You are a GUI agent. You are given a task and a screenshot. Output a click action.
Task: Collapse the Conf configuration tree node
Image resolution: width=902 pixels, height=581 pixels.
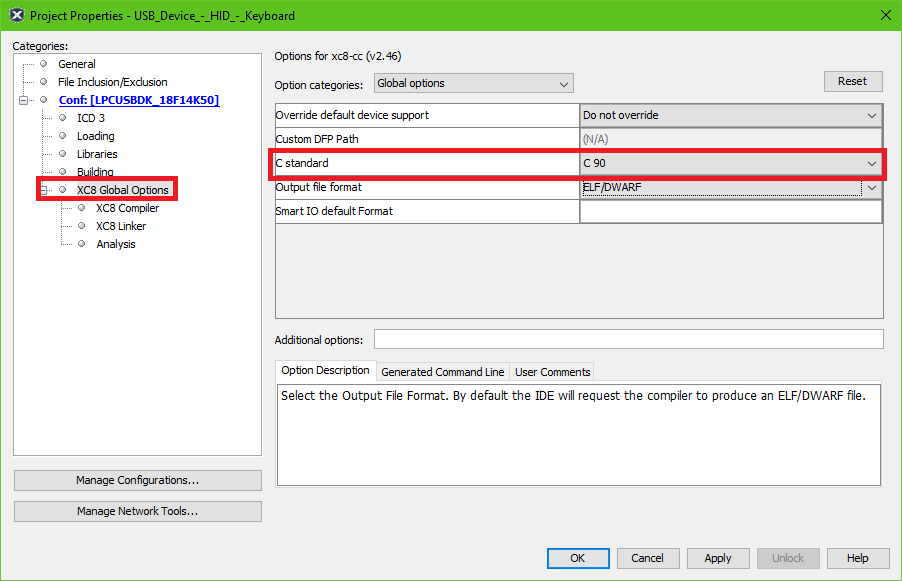(x=22, y=100)
